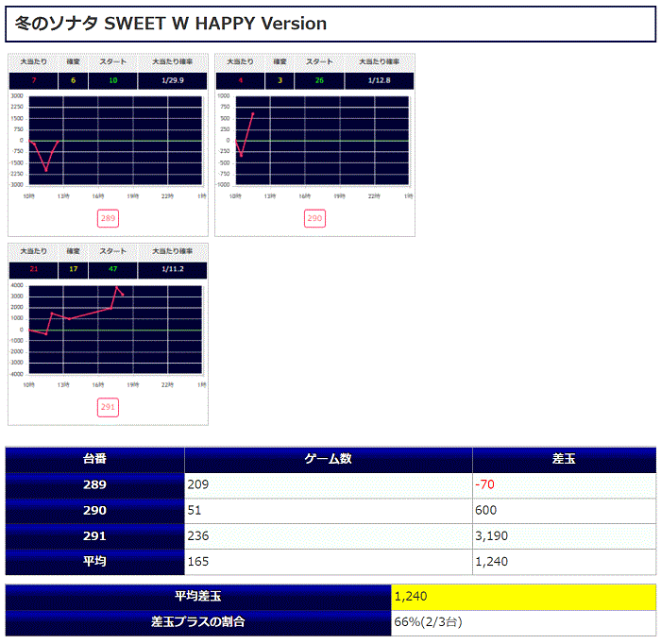
Task: Select the page title 冬のソナタ SWEET W HAPPY Version
Action: (x=171, y=24)
